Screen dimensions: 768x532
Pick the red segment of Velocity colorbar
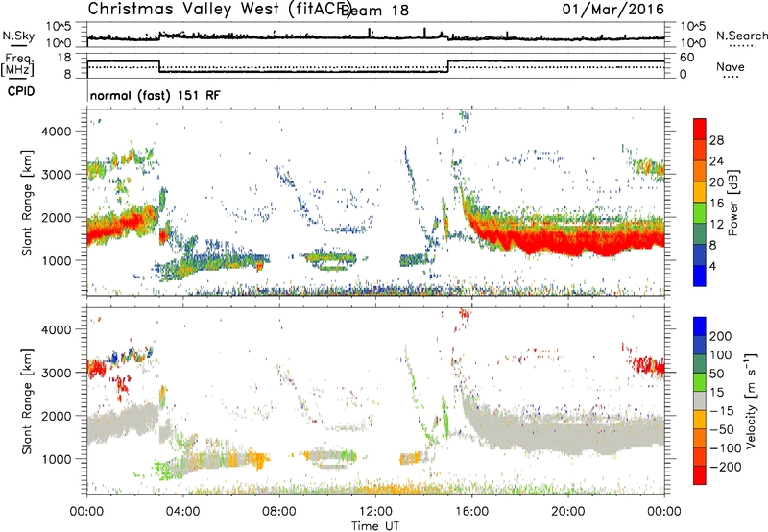(x=700, y=475)
